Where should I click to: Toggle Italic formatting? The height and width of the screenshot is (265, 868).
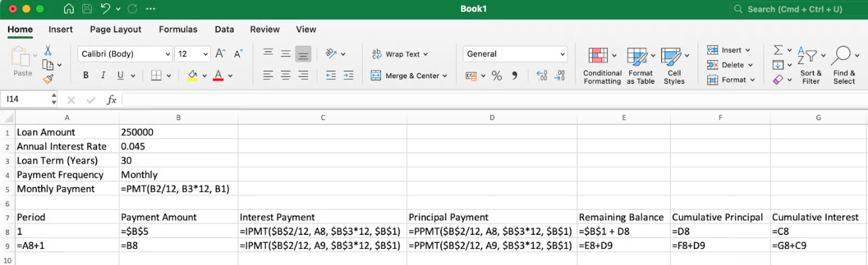tap(103, 76)
